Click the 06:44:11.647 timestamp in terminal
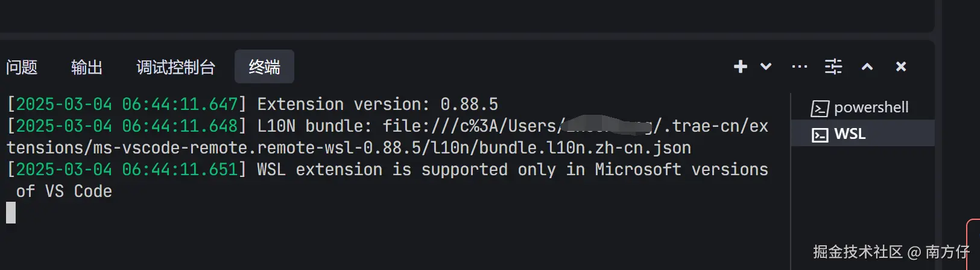Viewport: 980px width, 270px height. [180, 104]
